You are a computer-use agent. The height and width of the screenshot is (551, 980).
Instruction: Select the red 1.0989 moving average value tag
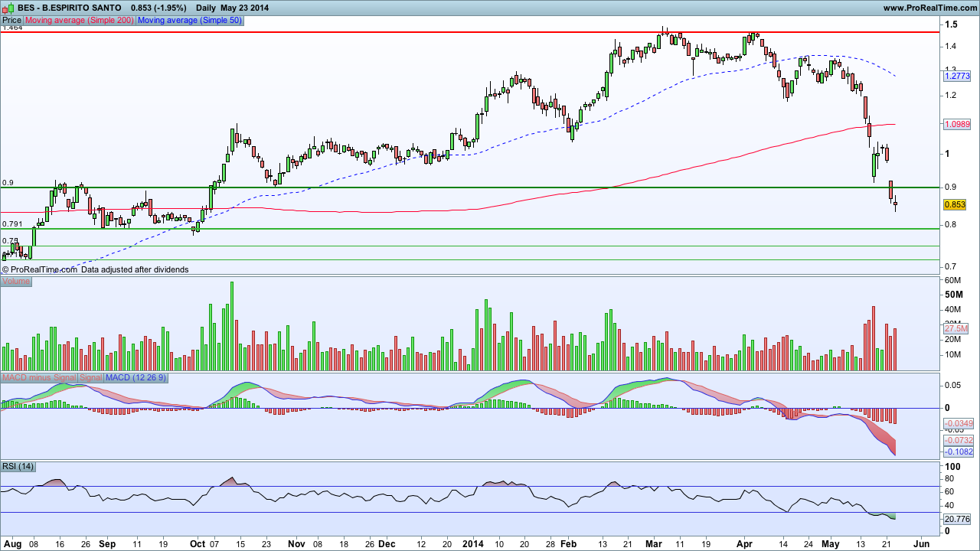[x=957, y=124]
